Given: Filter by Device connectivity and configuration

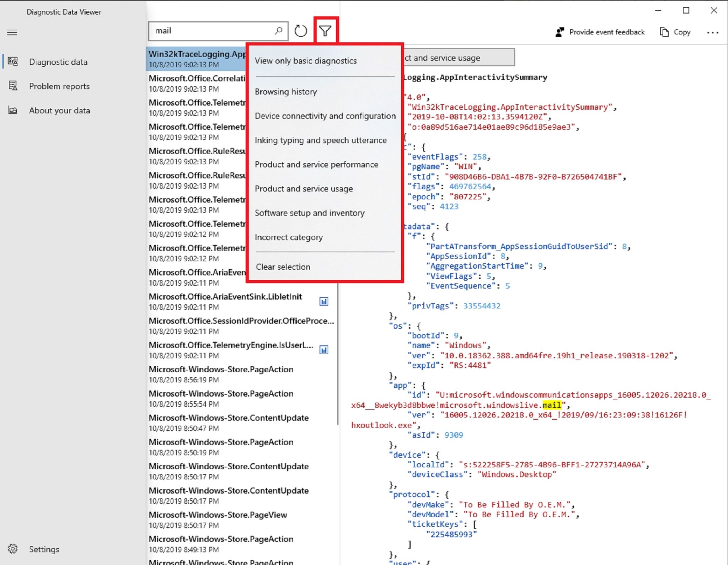Looking at the screenshot, I should click(325, 116).
